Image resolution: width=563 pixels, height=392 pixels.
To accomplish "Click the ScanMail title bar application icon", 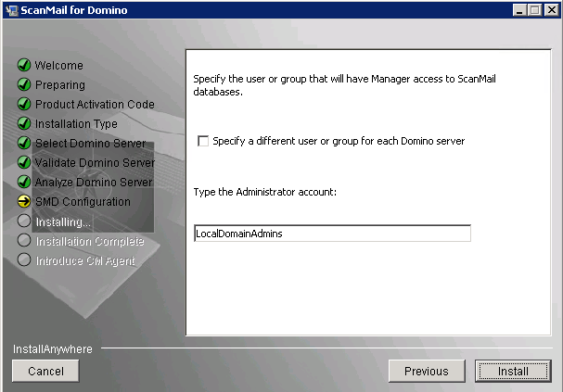I will pyautogui.click(x=12, y=10).
